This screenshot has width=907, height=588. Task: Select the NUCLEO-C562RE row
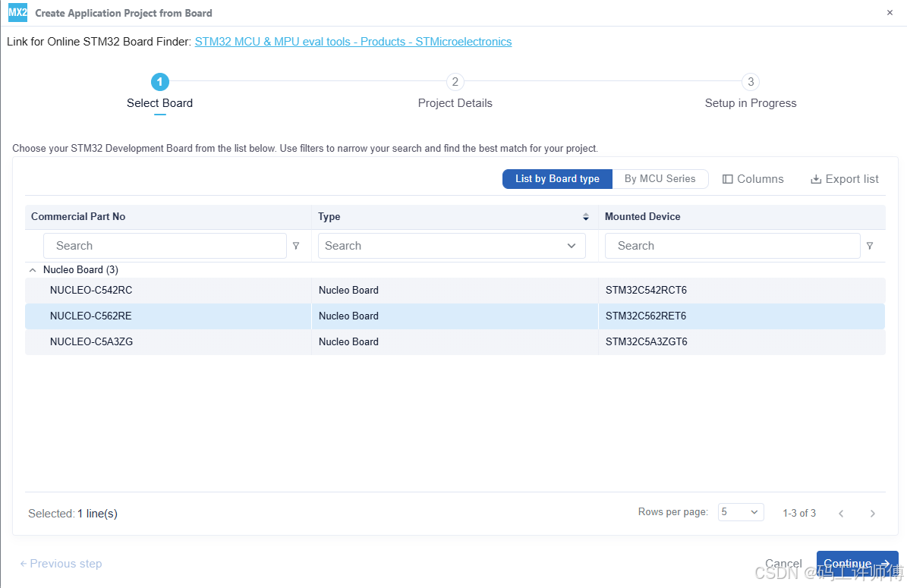[x=455, y=316]
